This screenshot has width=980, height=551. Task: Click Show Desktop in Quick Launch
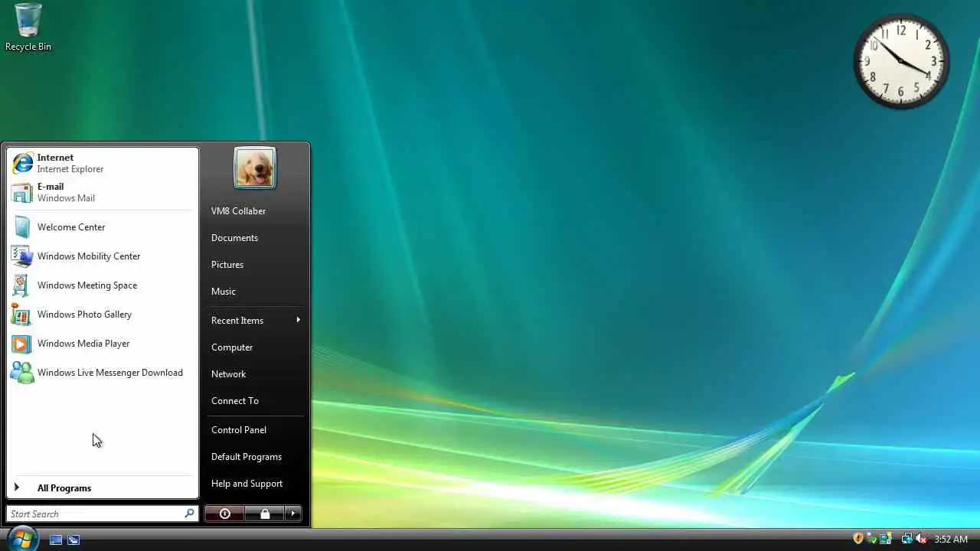[x=56, y=540]
